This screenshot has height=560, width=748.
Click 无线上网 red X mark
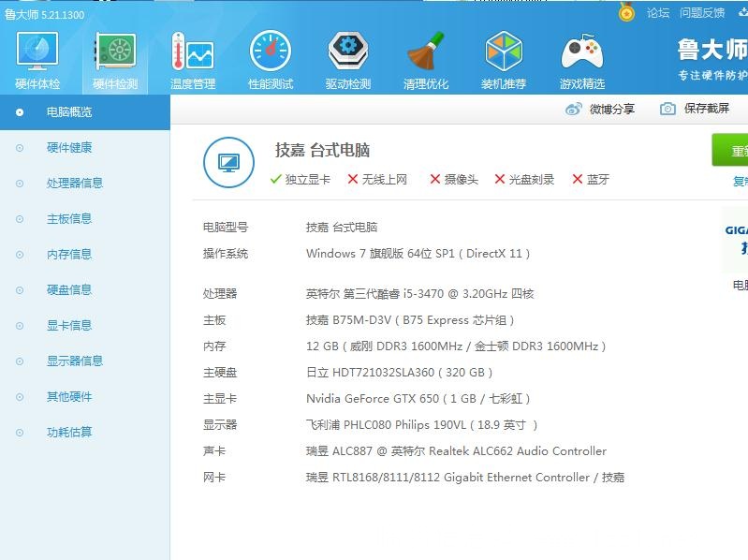353,180
